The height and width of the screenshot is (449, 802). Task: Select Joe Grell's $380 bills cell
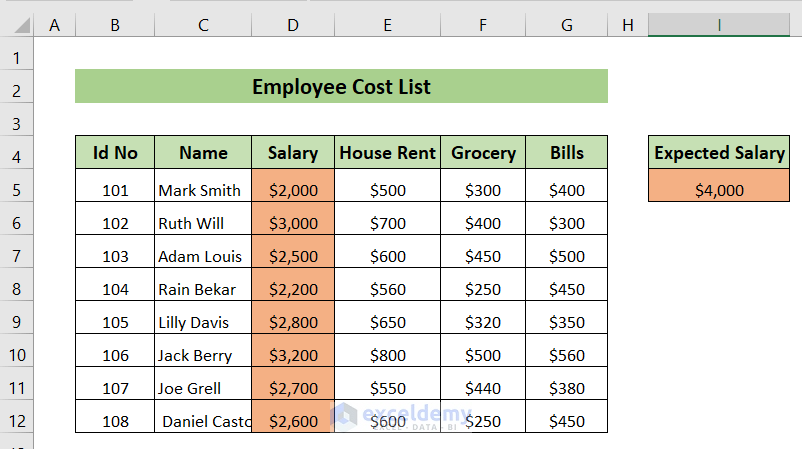click(567, 388)
